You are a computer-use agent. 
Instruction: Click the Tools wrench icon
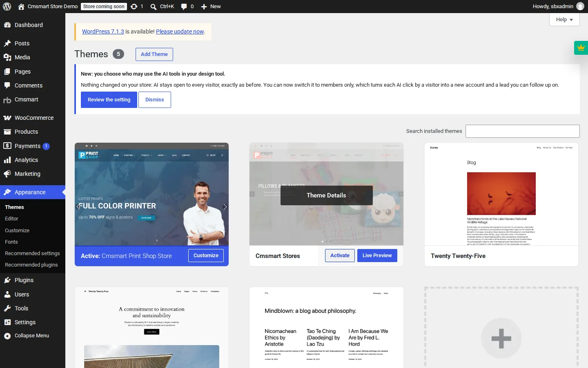(x=7, y=308)
